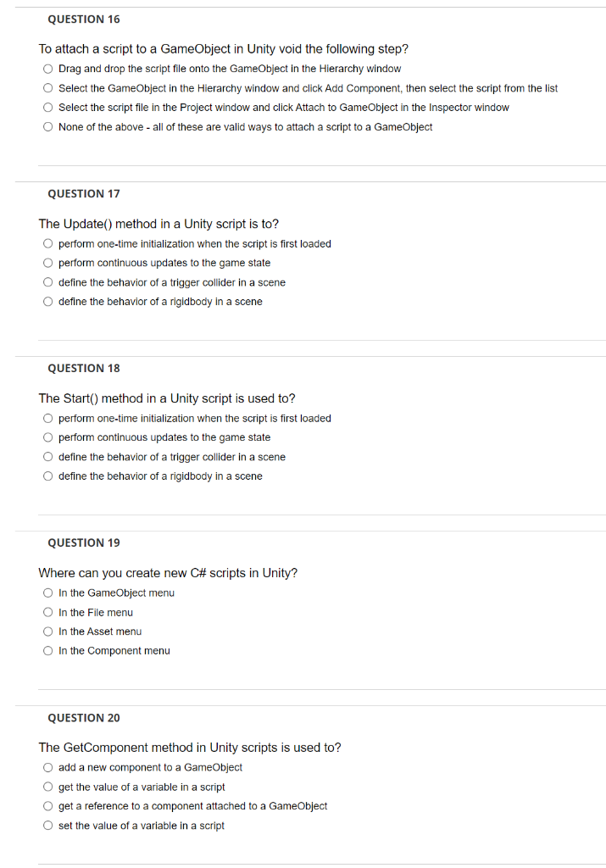Choose 'perform continuous updates' for Question 18
Screen dimensions: 606x868
[x=48, y=437]
